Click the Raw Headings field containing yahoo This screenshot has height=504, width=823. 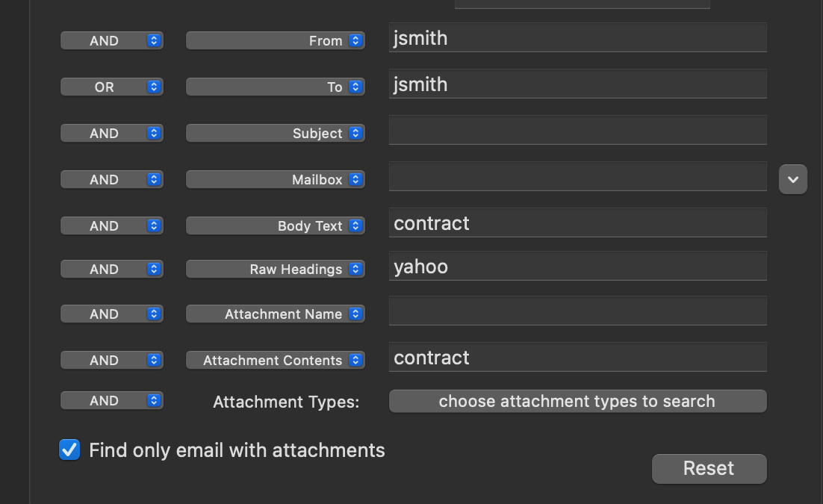[577, 267]
